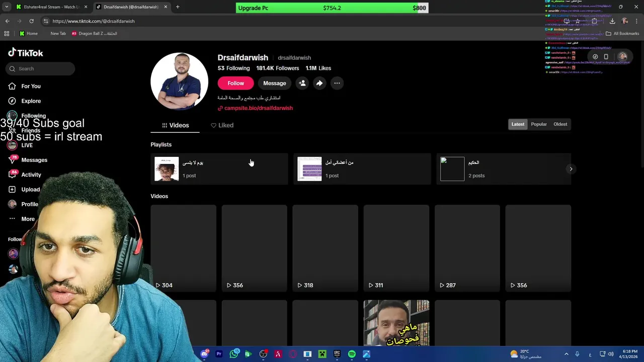Click the Message button
The width and height of the screenshot is (644, 362).
(274, 83)
